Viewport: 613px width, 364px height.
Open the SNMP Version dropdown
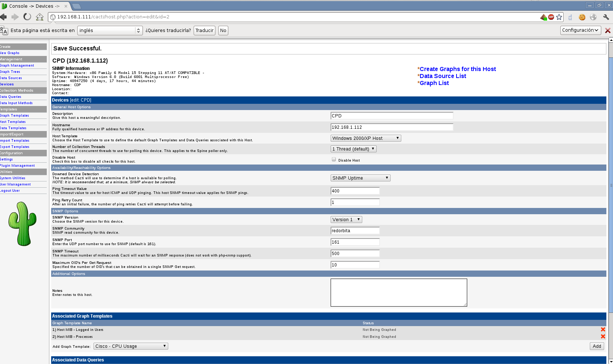coord(346,220)
